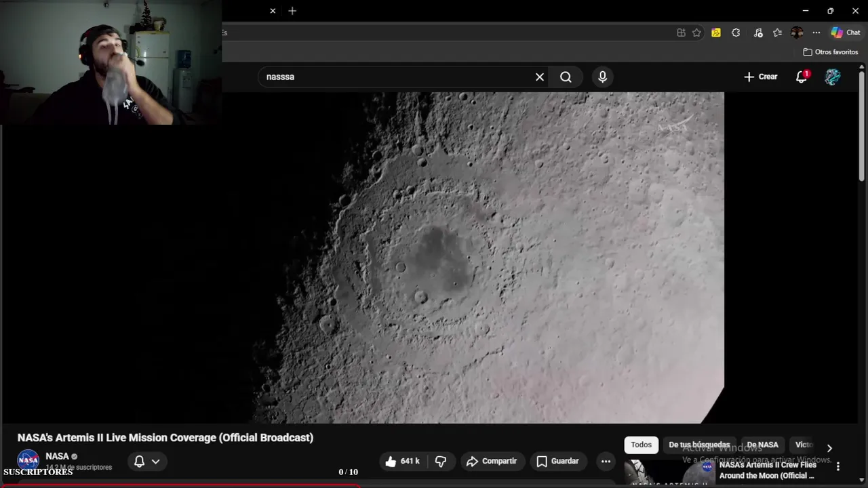Screen dimensions: 868x488
Task: Open the browser profile avatar
Action: click(x=797, y=33)
